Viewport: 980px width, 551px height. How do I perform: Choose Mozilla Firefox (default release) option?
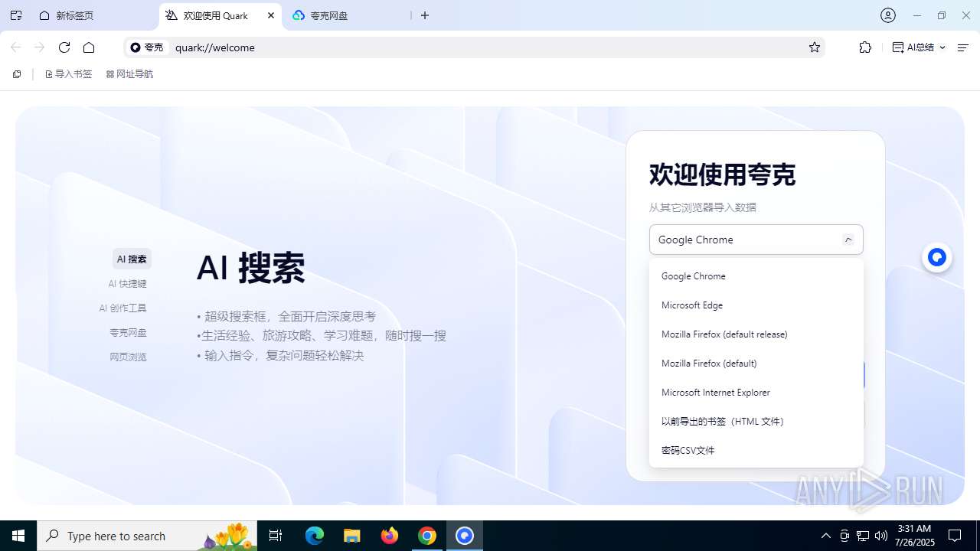[x=756, y=334]
